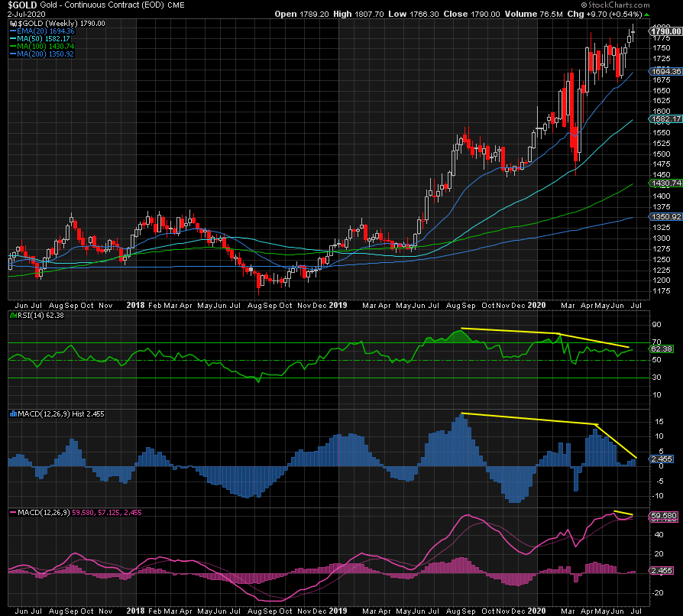
Task: Click the RSI(14) green area icon
Action: coord(11,314)
